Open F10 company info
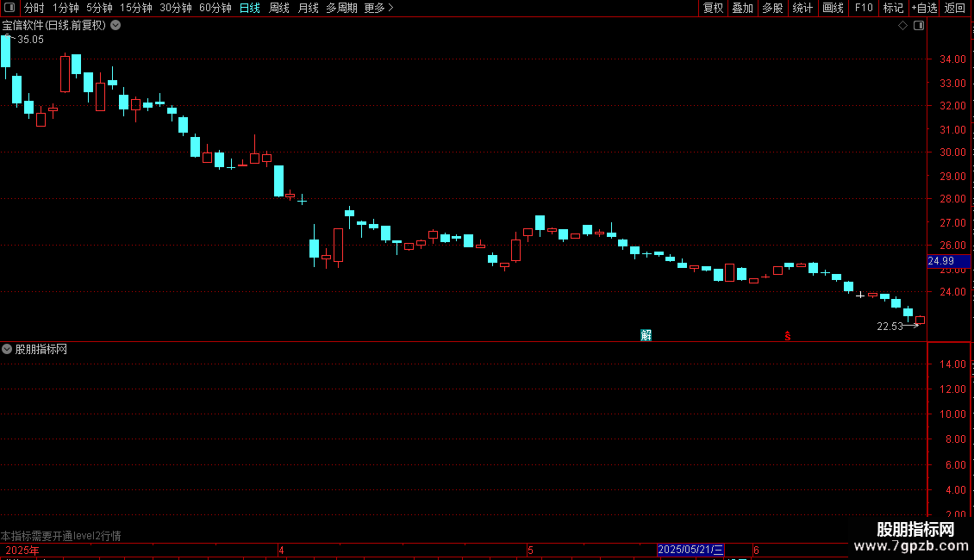 pyautogui.click(x=864, y=8)
